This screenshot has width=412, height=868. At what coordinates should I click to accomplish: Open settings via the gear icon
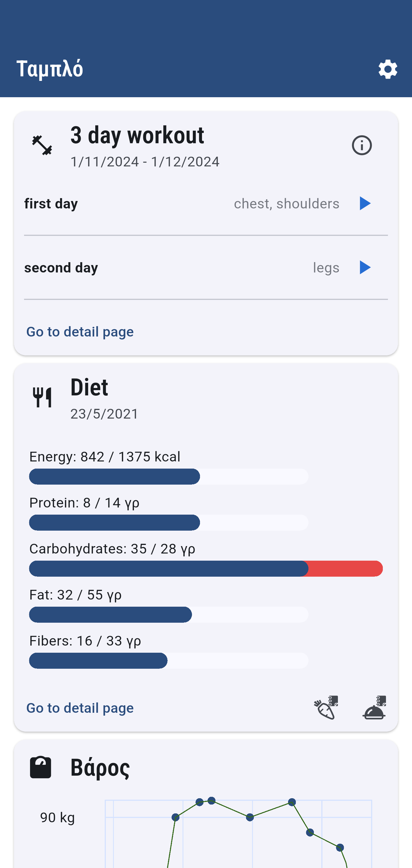[388, 69]
